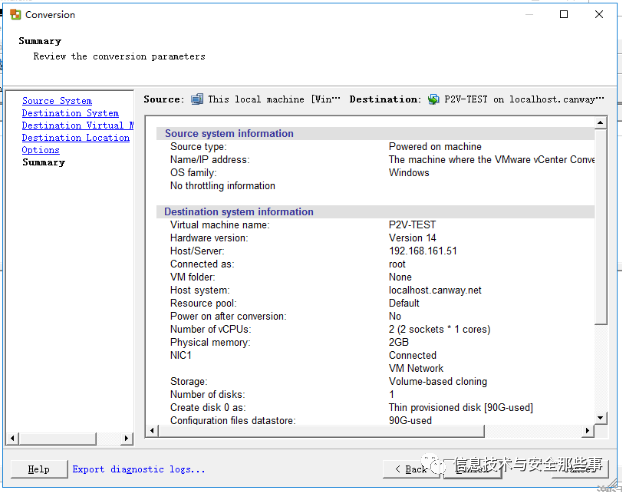
Task: Click sidebar scroll left arrow
Action: pyautogui.click(x=13, y=438)
